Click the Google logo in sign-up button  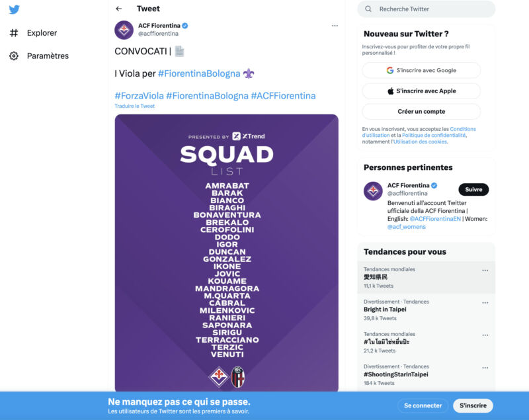pyautogui.click(x=390, y=70)
